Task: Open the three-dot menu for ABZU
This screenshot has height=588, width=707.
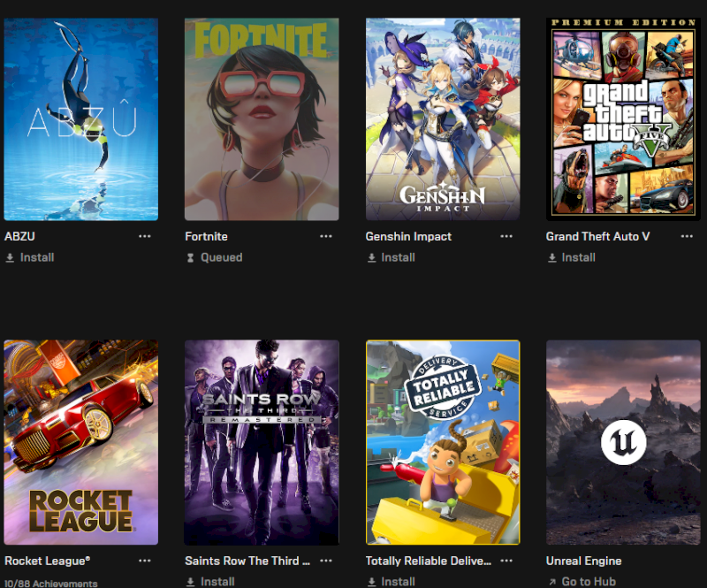Action: (x=145, y=236)
